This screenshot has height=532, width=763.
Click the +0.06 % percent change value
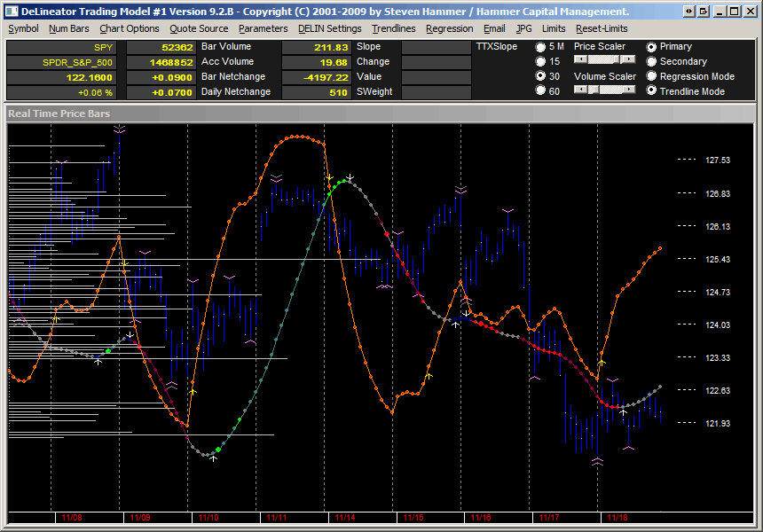tap(61, 92)
